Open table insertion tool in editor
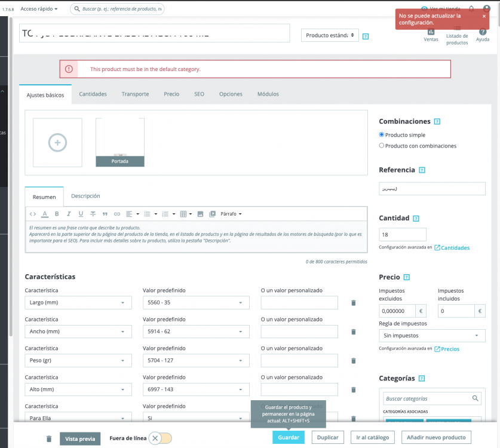The width and height of the screenshot is (500, 448). point(186,214)
